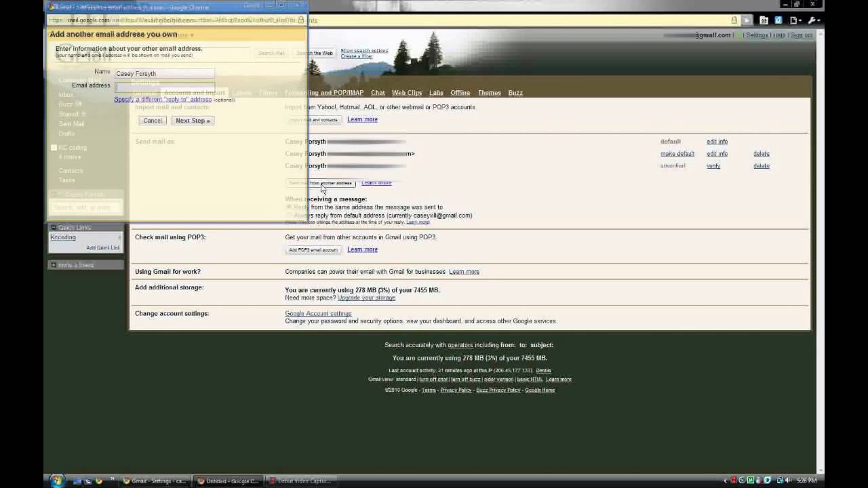Image resolution: width=868 pixels, height=488 pixels.
Task: Click the Kcoding quick link
Action: tap(63, 237)
